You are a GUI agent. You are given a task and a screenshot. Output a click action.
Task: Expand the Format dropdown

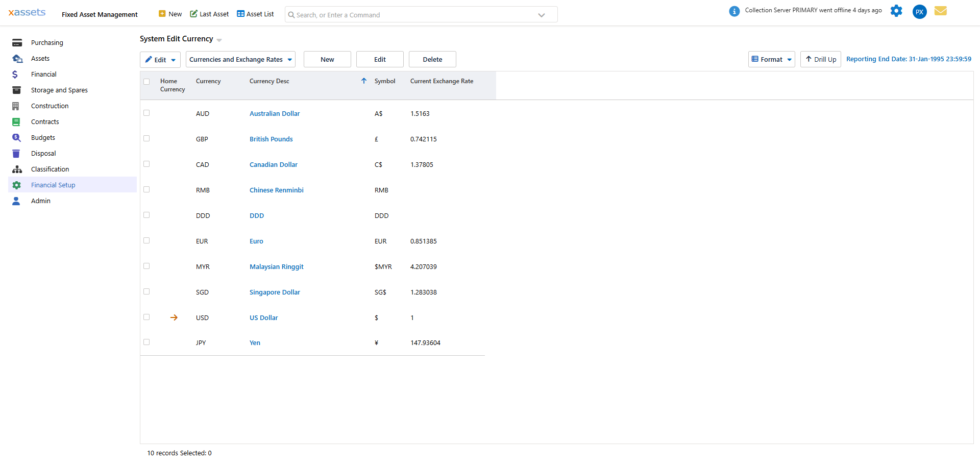[x=771, y=60]
